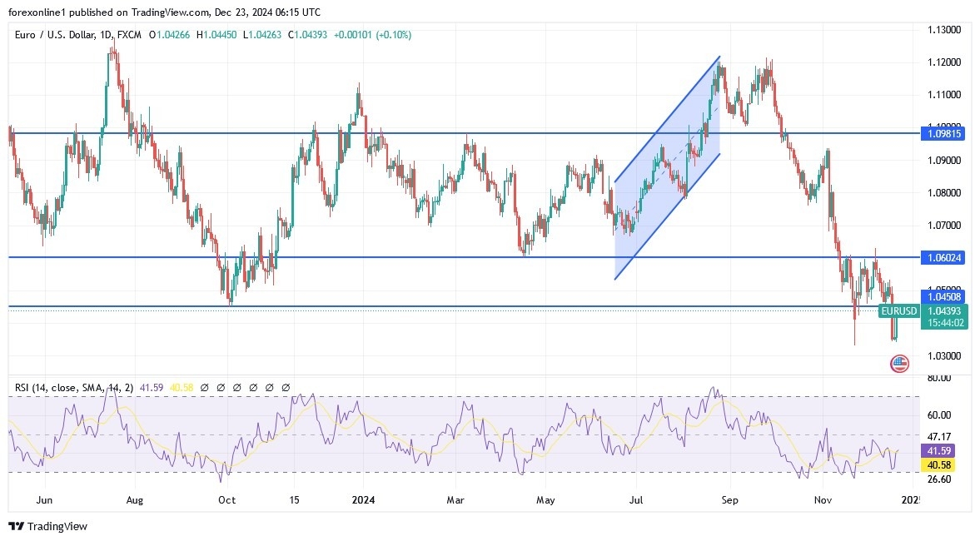Click the 2024 label on the time axis
The width and height of the screenshot is (980, 541).
[364, 500]
